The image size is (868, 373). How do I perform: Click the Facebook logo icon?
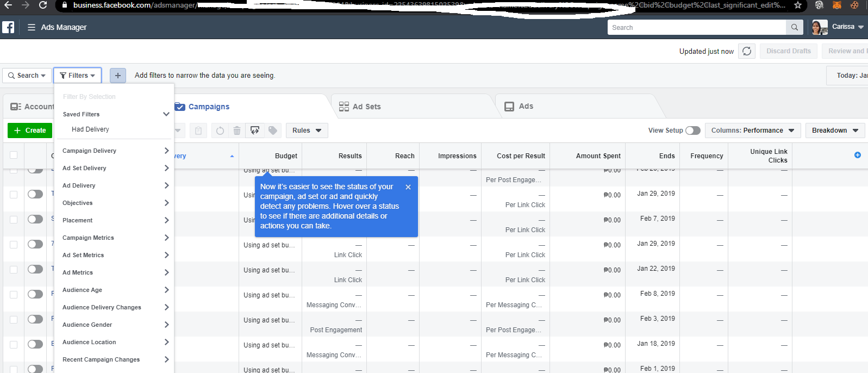8,27
